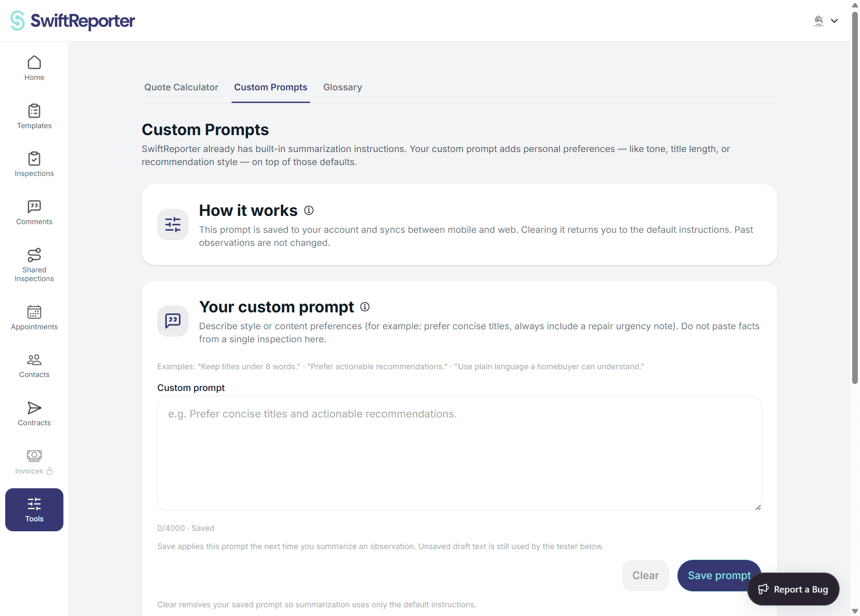Click the sliders icon in How it works card
This screenshot has width=860, height=616.
(x=173, y=225)
